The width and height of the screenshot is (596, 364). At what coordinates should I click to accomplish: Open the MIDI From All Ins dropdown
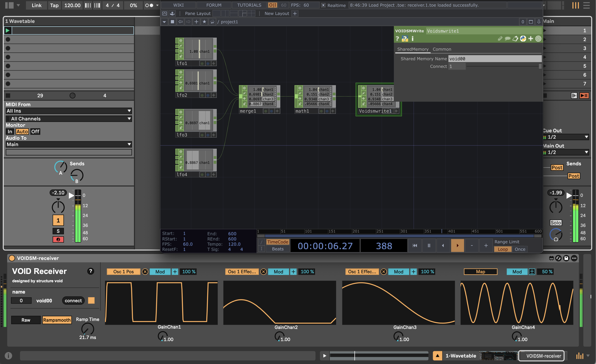point(69,111)
